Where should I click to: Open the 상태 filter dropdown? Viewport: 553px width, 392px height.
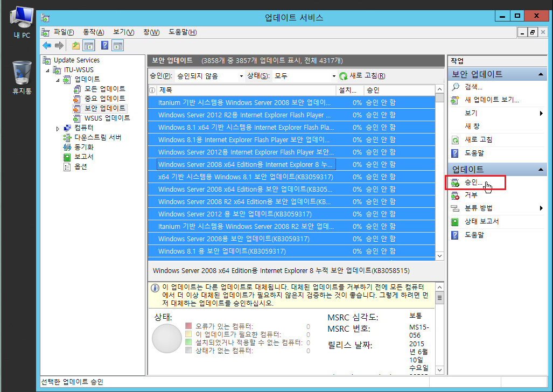305,76
